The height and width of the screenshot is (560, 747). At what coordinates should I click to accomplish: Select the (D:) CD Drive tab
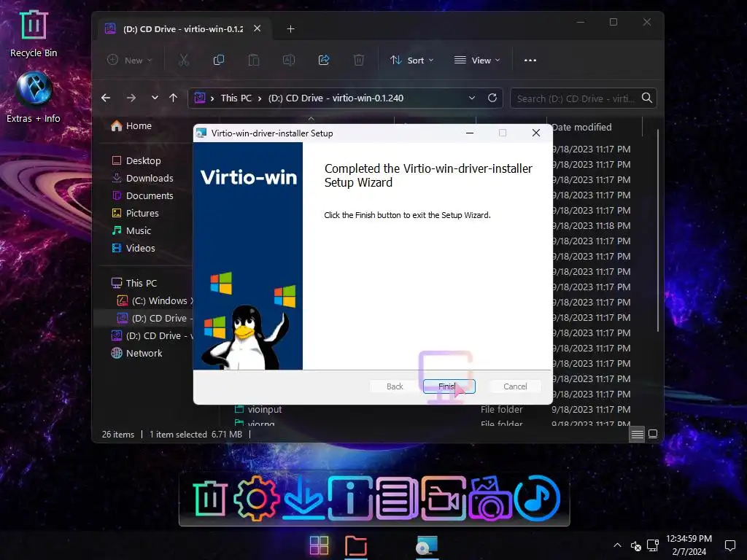coord(183,29)
